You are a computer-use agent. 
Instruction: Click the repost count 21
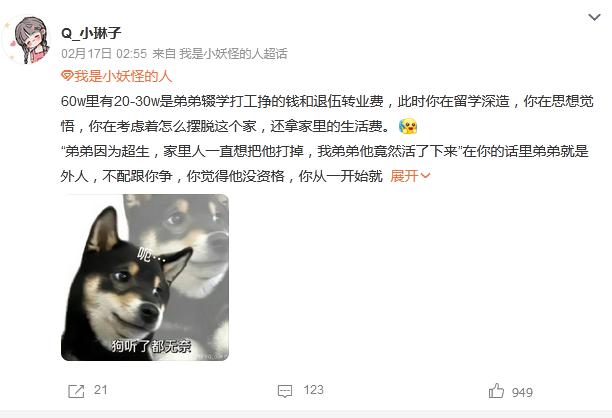[x=100, y=390]
